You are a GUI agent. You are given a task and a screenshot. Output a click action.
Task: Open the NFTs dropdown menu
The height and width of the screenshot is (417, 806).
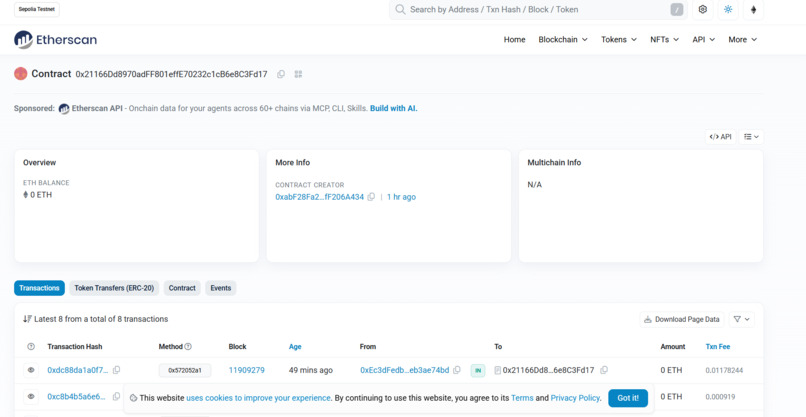pyautogui.click(x=664, y=40)
